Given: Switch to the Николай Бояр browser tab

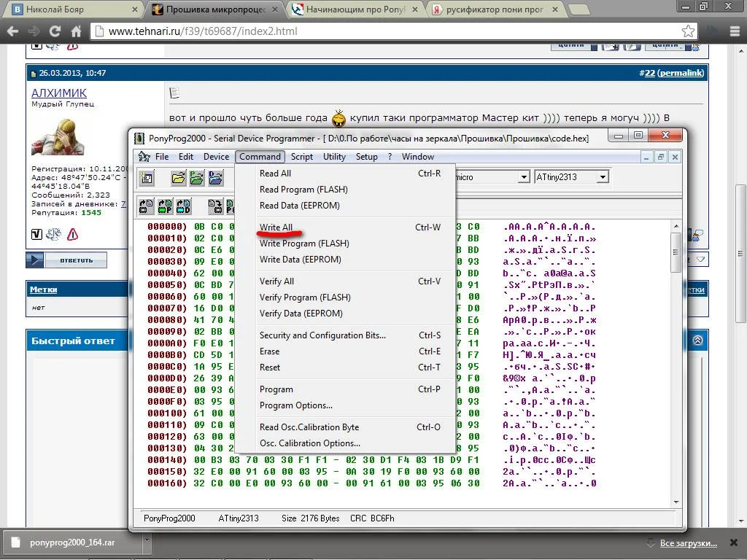Looking at the screenshot, I should pos(71,9).
